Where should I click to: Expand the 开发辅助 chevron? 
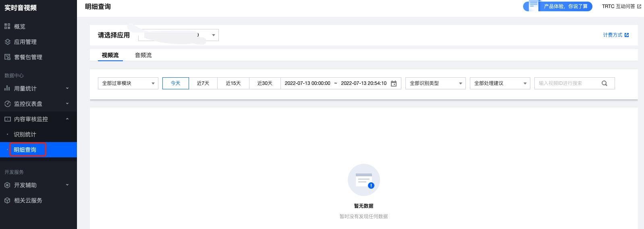pyautogui.click(x=67, y=185)
